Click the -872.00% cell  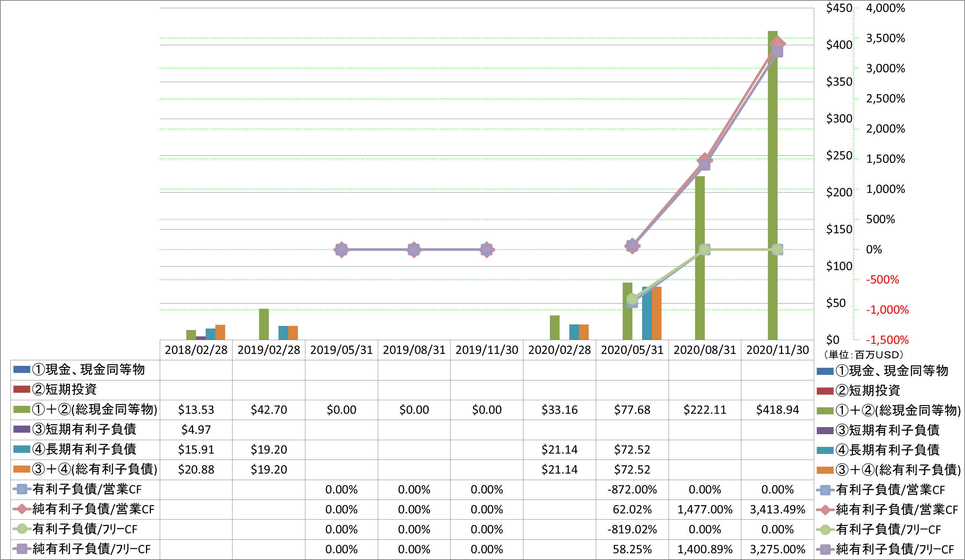click(632, 489)
